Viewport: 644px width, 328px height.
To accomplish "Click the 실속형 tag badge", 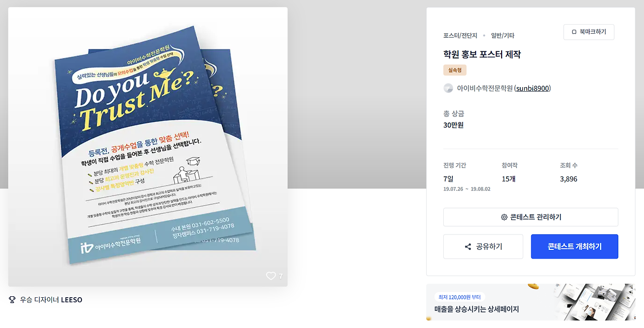I will pos(455,70).
